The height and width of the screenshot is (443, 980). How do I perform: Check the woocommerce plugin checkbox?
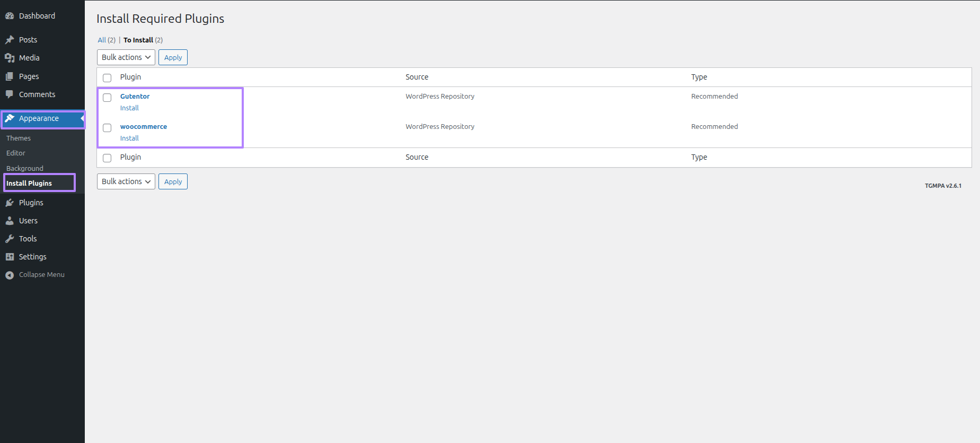click(x=107, y=128)
